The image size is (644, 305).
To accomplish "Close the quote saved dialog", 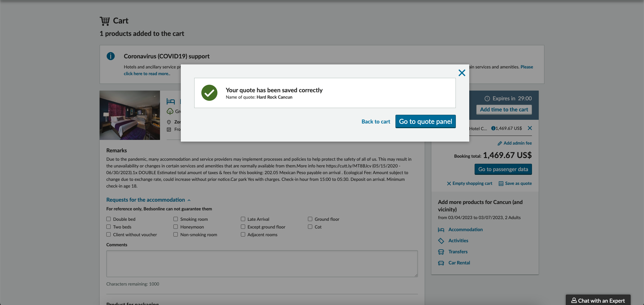I will click(462, 73).
